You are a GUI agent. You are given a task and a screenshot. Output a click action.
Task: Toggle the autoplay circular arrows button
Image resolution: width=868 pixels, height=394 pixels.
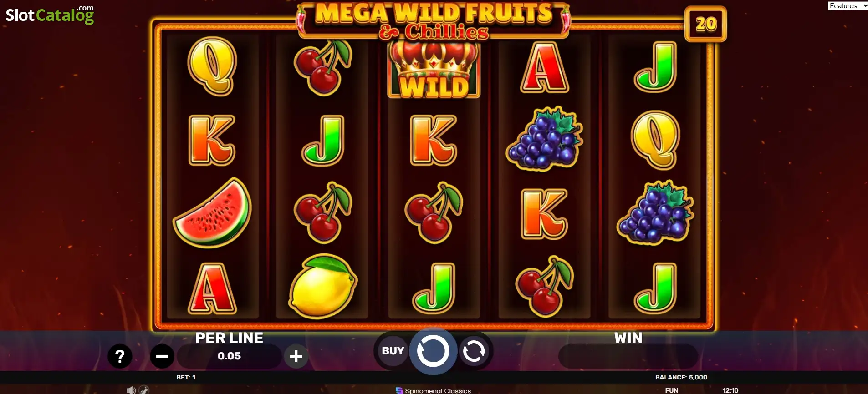tap(474, 351)
